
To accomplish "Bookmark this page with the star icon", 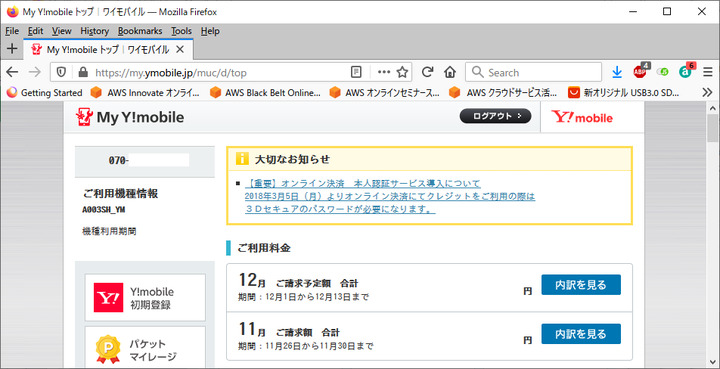I will pyautogui.click(x=402, y=72).
